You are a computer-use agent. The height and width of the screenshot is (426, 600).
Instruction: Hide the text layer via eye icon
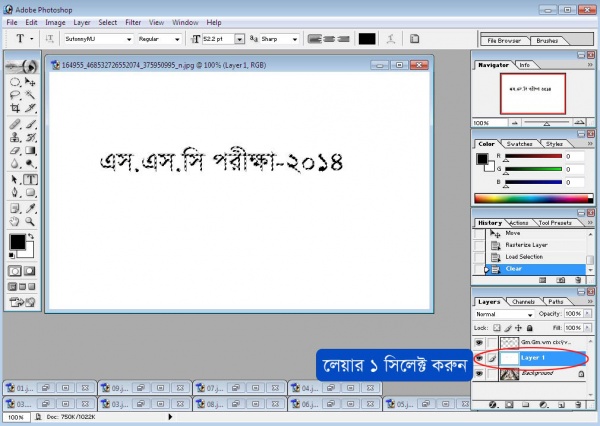[479, 342]
